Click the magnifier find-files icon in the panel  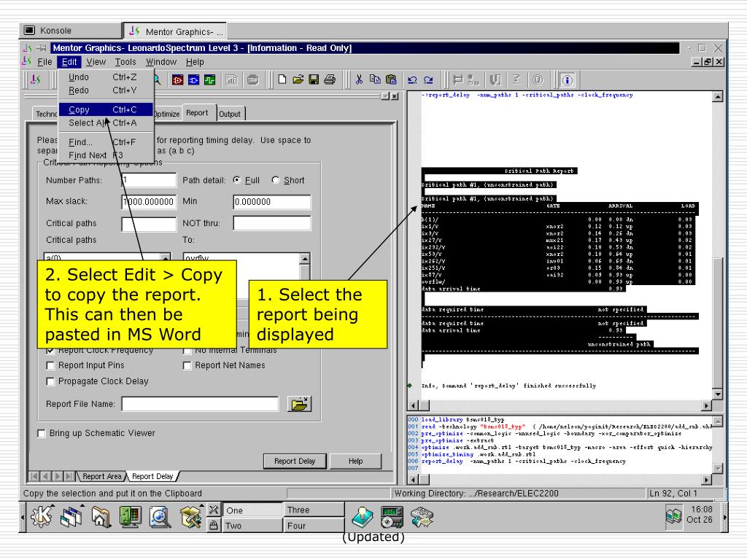160,517
